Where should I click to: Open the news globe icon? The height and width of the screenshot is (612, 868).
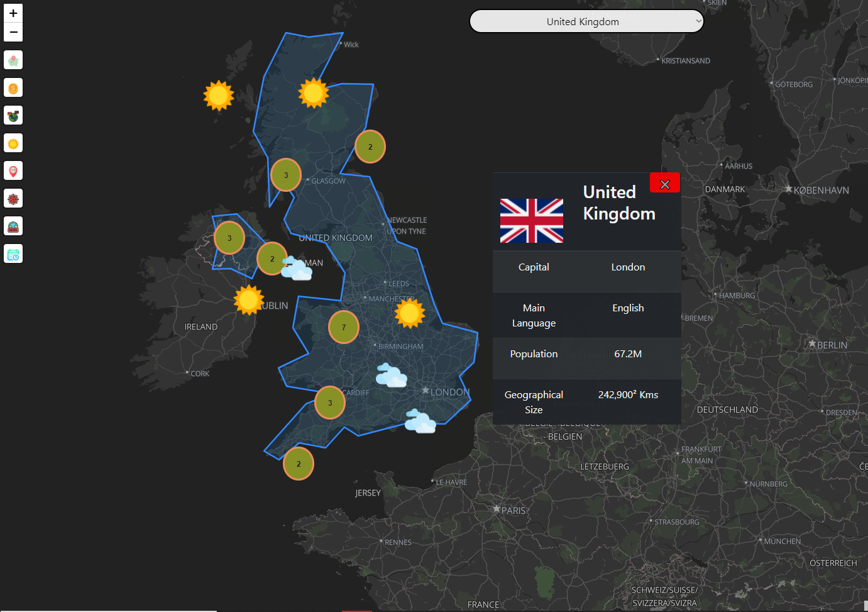[x=13, y=226]
